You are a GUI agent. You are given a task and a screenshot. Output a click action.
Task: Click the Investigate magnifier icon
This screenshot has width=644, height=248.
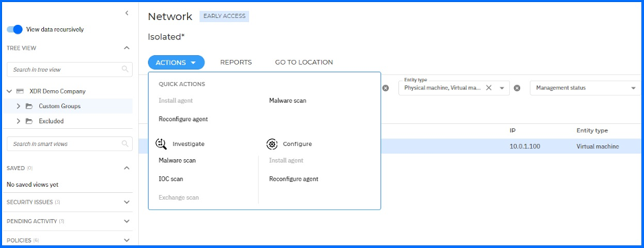(162, 144)
